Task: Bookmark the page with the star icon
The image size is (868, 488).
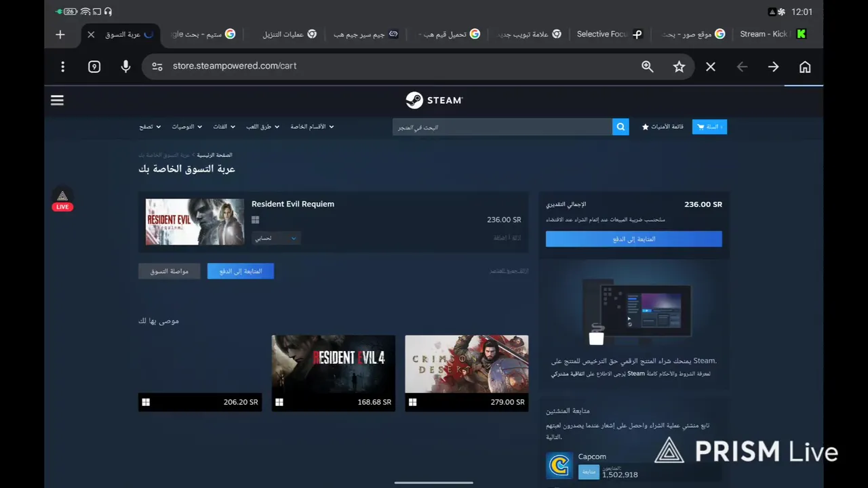Action: point(679,66)
